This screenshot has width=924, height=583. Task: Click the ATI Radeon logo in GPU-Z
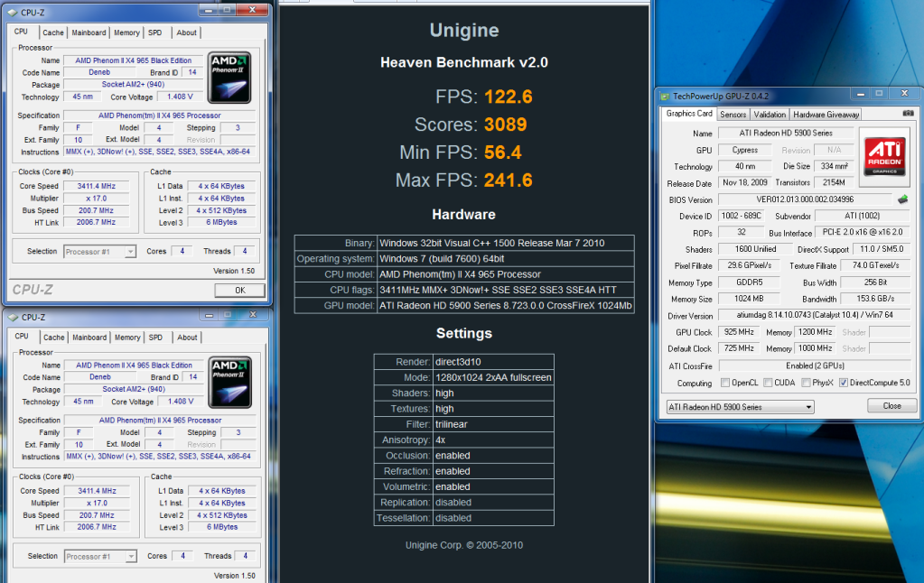pos(885,156)
